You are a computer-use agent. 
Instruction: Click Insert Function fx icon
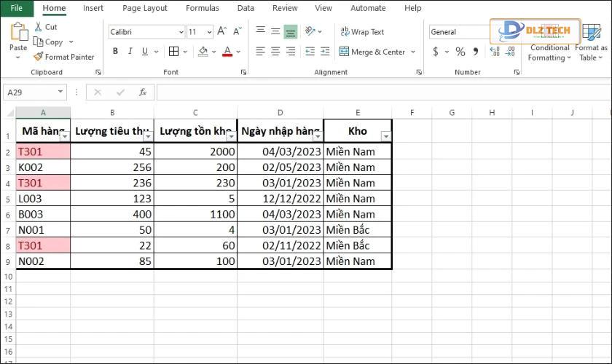pyautogui.click(x=143, y=92)
